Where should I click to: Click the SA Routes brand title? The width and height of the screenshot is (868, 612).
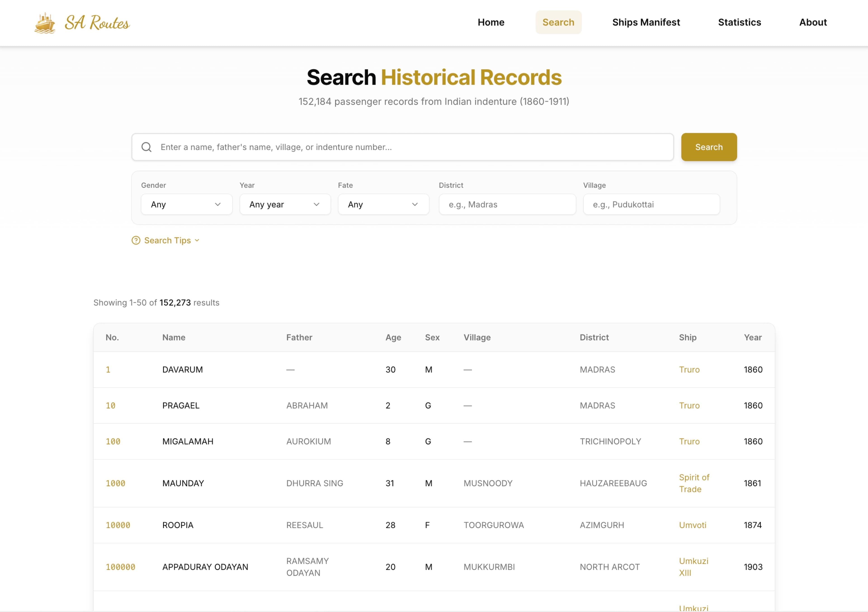click(x=97, y=23)
